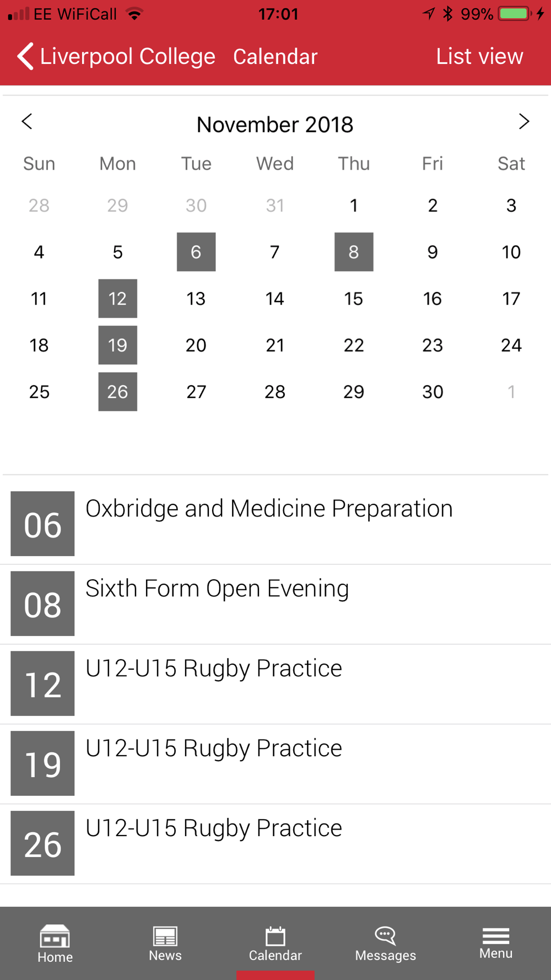Tap the date badge 26 in list

point(42,843)
